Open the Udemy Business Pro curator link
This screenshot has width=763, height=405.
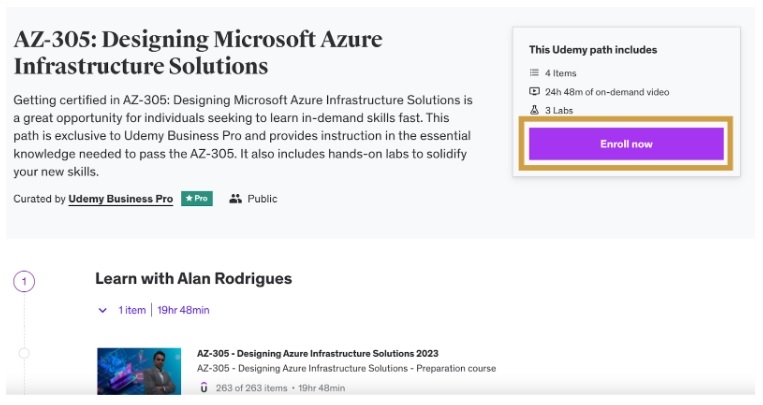coord(120,199)
